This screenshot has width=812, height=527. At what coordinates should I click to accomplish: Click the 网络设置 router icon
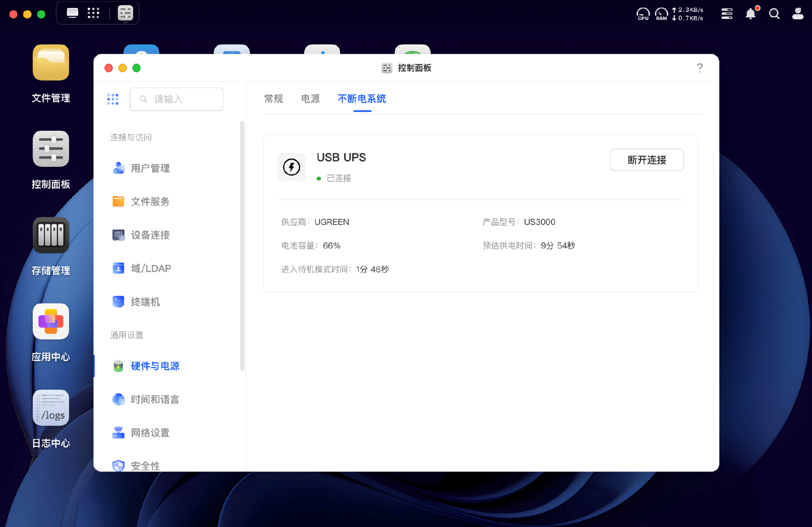click(118, 433)
